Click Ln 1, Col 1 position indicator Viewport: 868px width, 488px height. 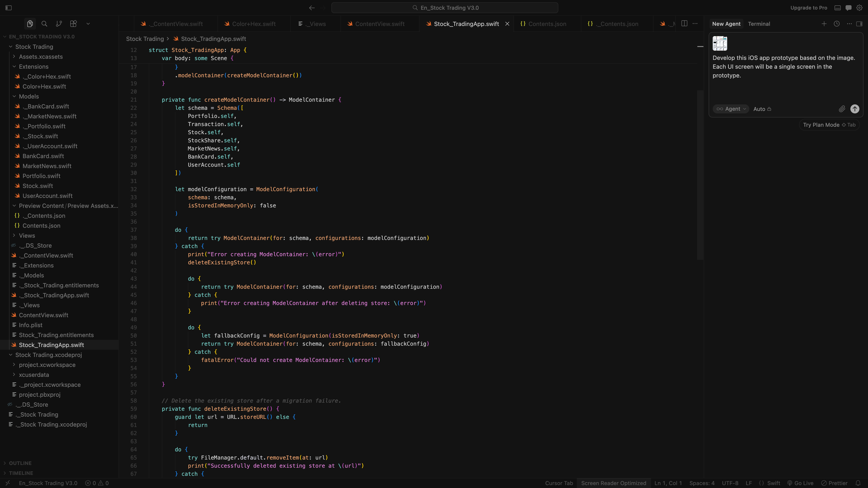(x=668, y=483)
